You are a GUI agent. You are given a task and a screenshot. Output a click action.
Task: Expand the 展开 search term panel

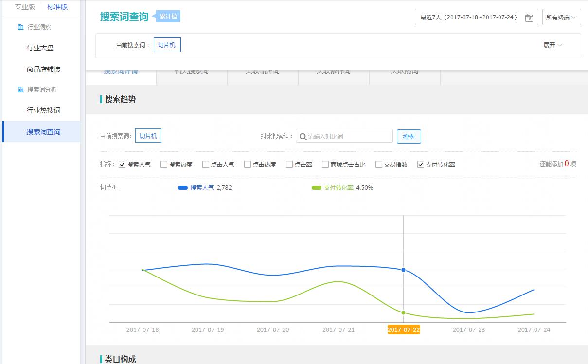(552, 45)
